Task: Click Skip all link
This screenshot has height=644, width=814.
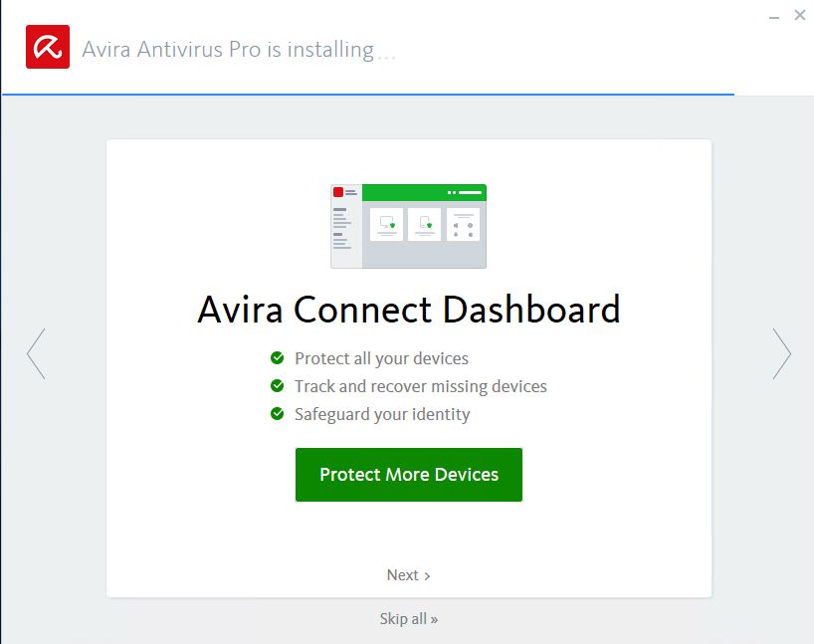Action: click(x=409, y=618)
